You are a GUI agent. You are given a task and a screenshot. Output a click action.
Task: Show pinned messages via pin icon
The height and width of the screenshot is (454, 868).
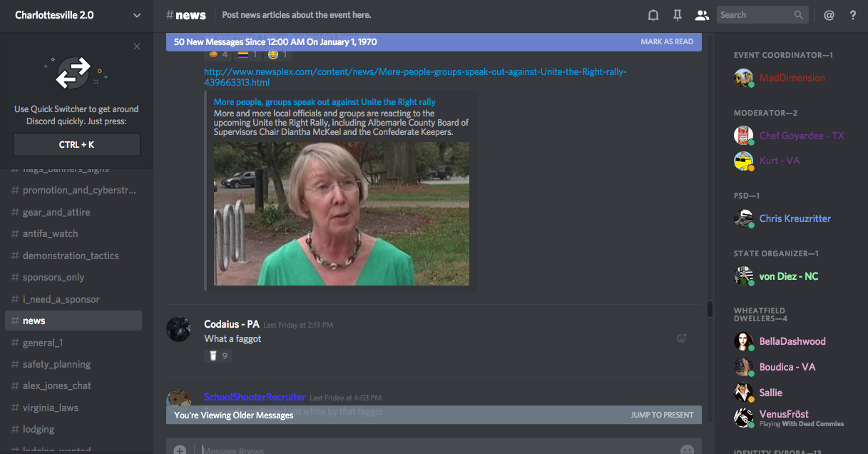[677, 15]
